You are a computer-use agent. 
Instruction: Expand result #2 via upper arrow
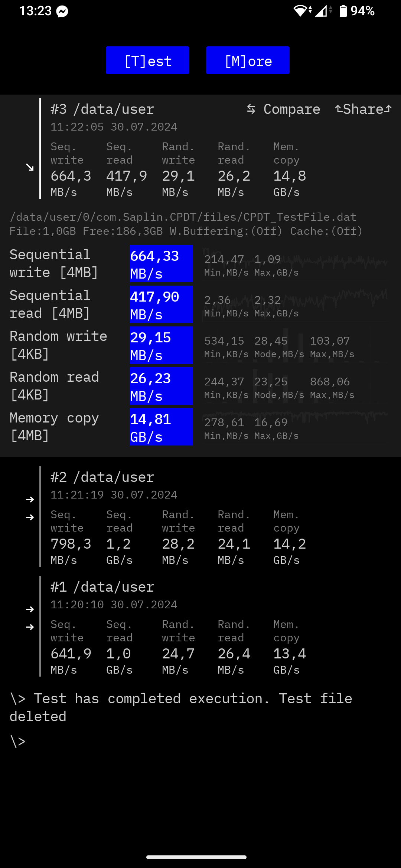coord(30,500)
